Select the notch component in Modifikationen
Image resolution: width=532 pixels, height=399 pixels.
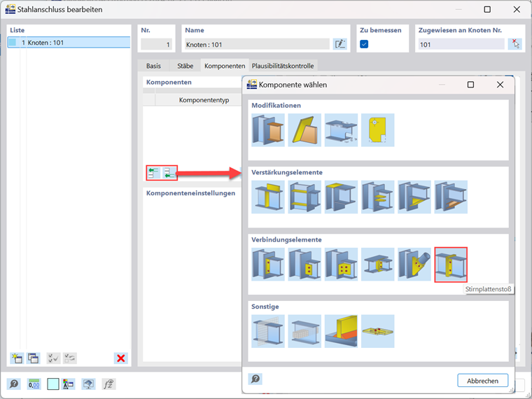point(341,130)
